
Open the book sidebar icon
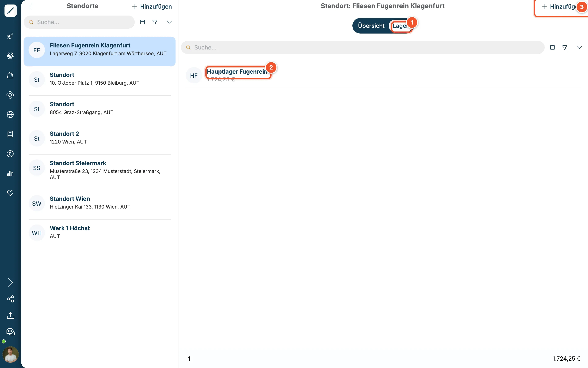click(x=10, y=134)
